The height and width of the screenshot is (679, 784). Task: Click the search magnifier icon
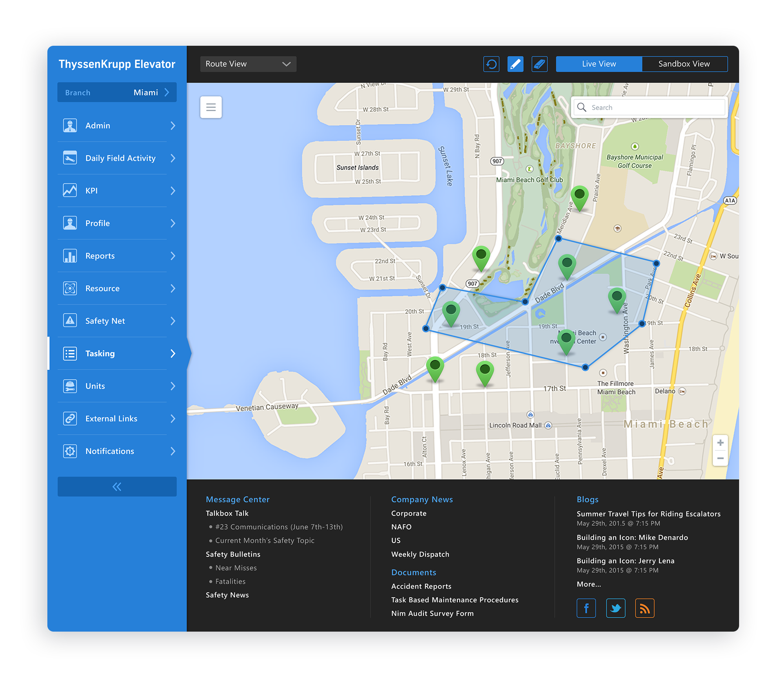(581, 107)
